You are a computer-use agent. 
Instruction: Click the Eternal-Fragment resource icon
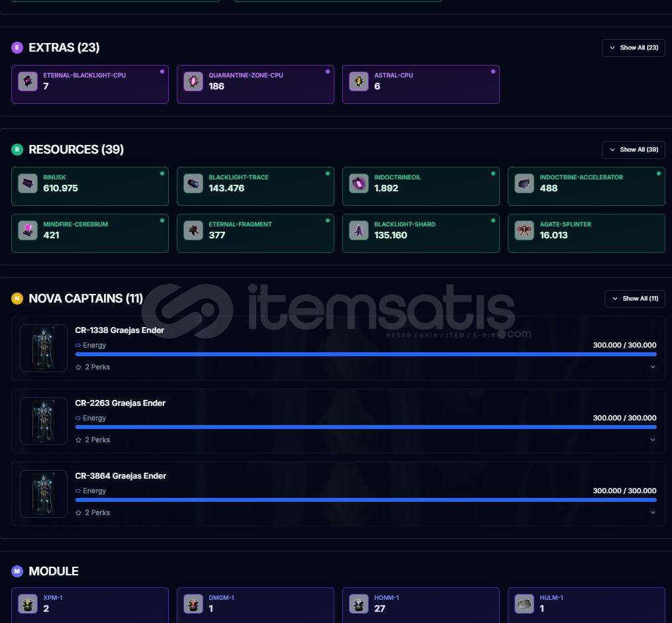[x=193, y=230]
